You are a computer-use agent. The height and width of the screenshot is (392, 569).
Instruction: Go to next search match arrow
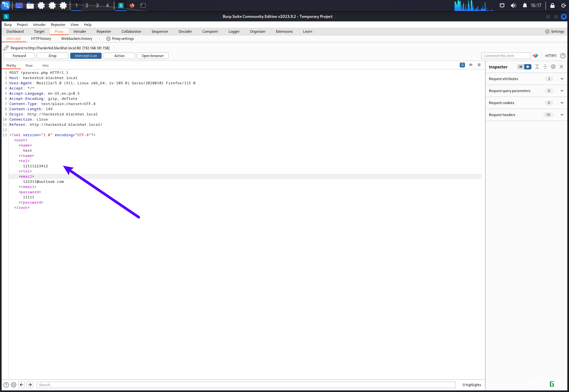[x=30, y=385]
